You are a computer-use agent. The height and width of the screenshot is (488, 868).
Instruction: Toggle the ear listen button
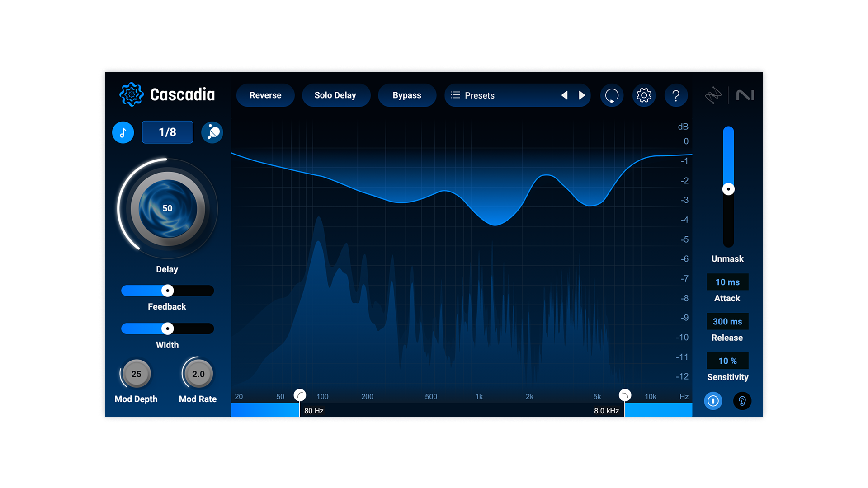742,401
